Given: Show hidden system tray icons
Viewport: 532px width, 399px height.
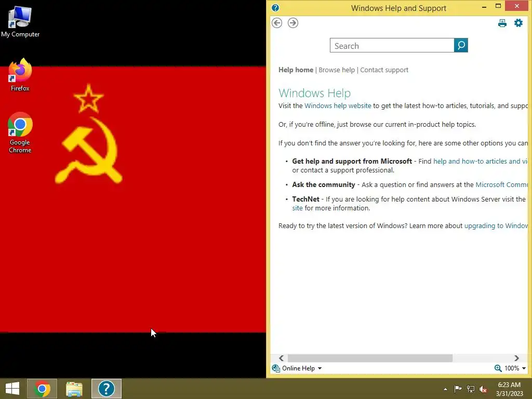Looking at the screenshot, I should click(x=445, y=389).
